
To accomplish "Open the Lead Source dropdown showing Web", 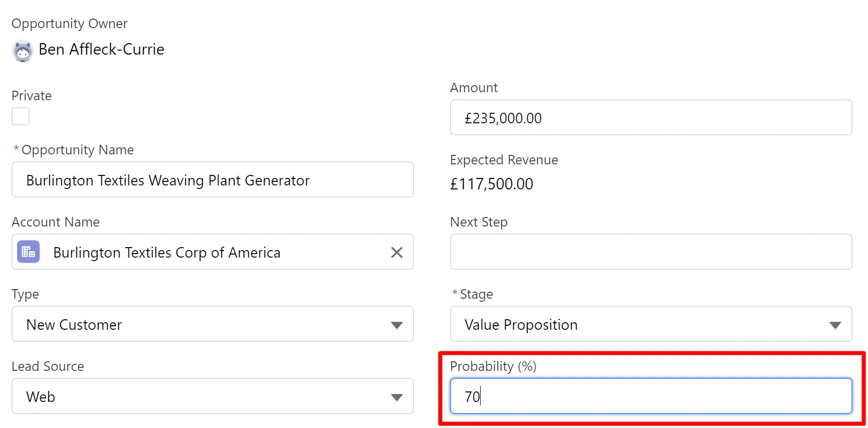I will 212,396.
